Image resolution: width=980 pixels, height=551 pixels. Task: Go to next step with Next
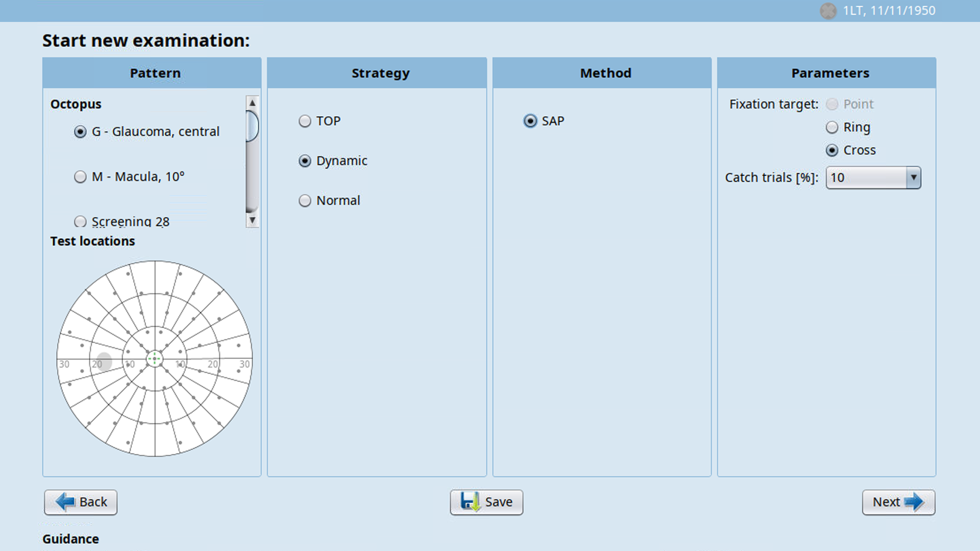898,502
